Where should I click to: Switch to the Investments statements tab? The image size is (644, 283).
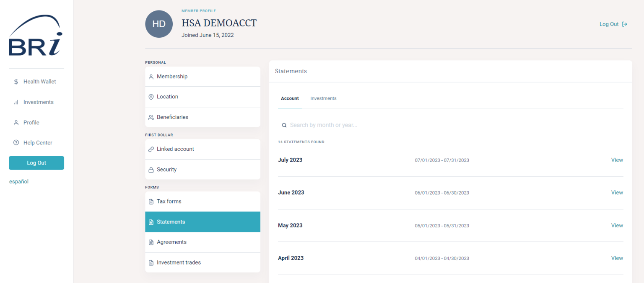[x=323, y=98]
